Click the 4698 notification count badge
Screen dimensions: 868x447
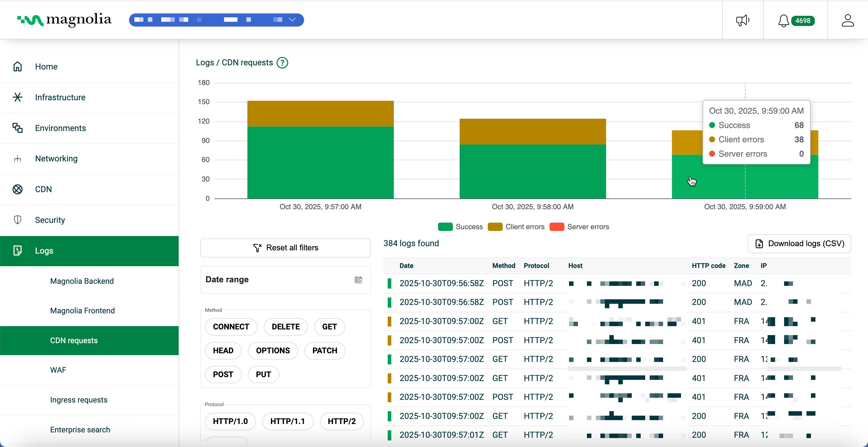tap(803, 21)
